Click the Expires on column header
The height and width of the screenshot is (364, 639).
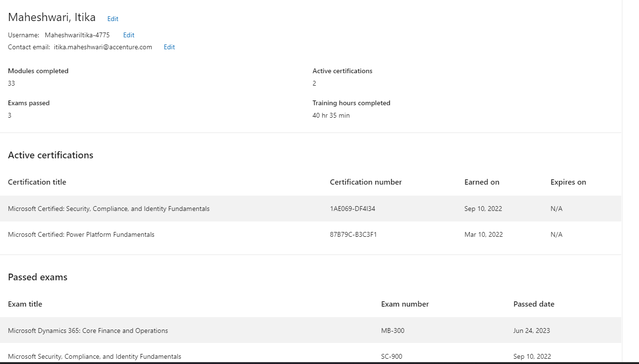click(568, 182)
